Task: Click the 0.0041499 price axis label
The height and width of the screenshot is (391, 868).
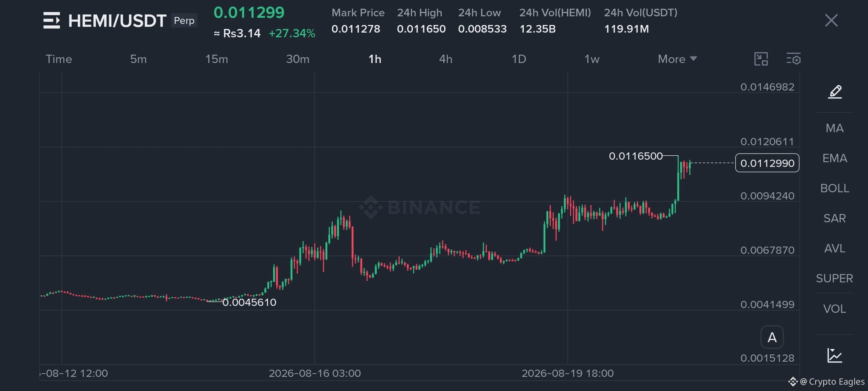Action: (x=767, y=304)
